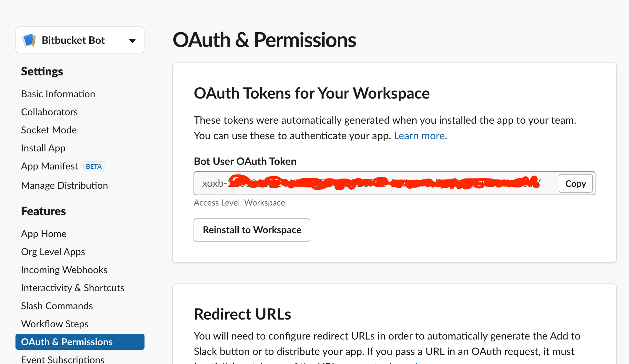Image resolution: width=629 pixels, height=364 pixels.
Task: Click the Bitbucket Bot app icon
Action: coord(29,40)
